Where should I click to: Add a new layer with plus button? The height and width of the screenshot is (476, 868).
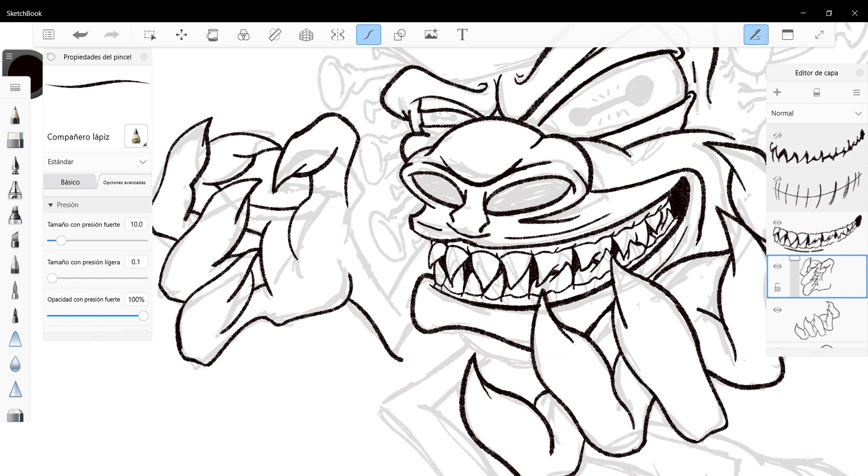tap(777, 92)
